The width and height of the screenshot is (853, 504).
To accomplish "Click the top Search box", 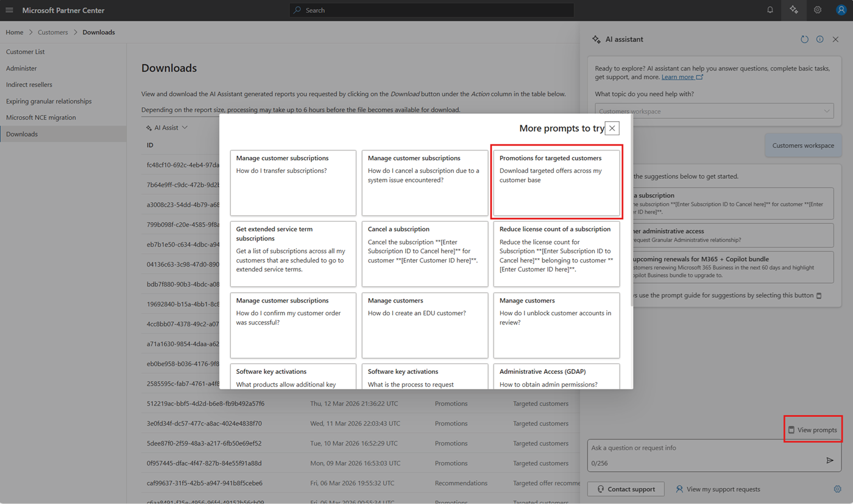I will click(x=431, y=10).
